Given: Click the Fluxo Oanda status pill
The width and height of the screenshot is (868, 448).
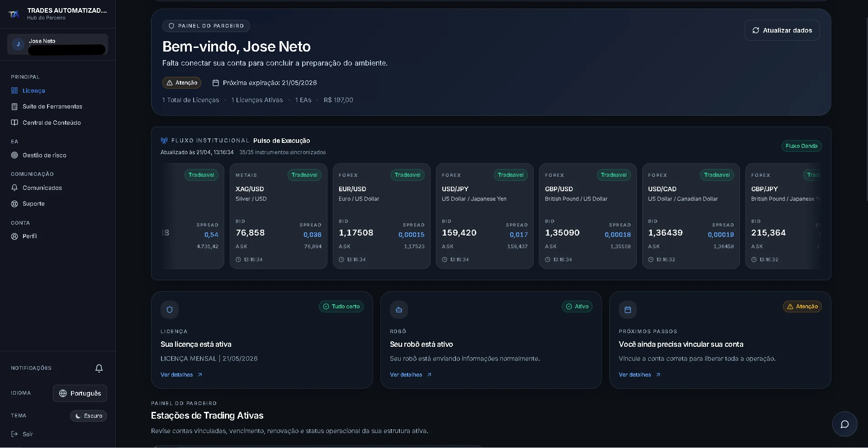Looking at the screenshot, I should click(x=801, y=146).
